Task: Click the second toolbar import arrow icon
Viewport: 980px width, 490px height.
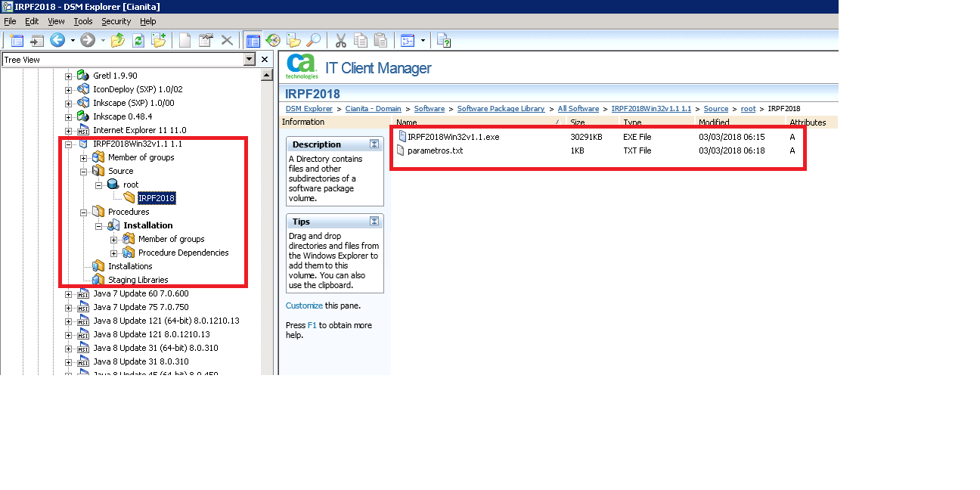Action: [36, 40]
